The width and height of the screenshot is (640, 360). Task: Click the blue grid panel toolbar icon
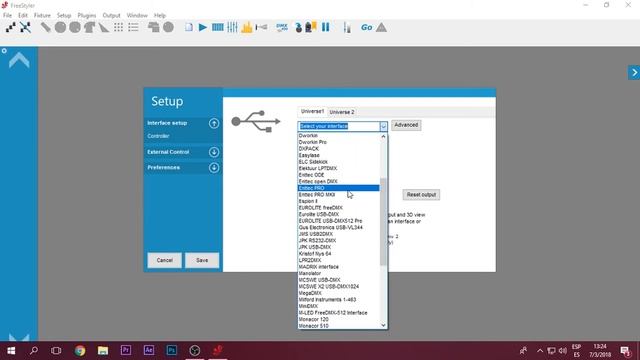pos(218,27)
